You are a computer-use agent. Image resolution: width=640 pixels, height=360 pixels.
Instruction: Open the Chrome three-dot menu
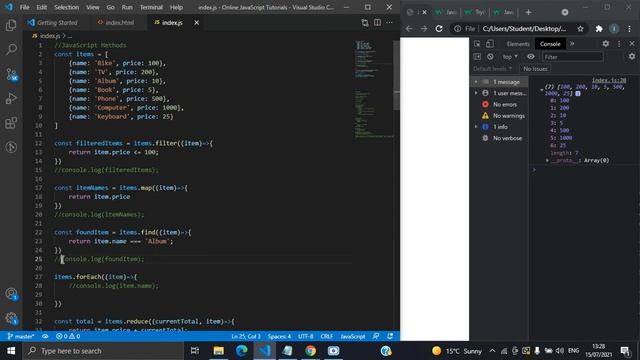pos(629,29)
